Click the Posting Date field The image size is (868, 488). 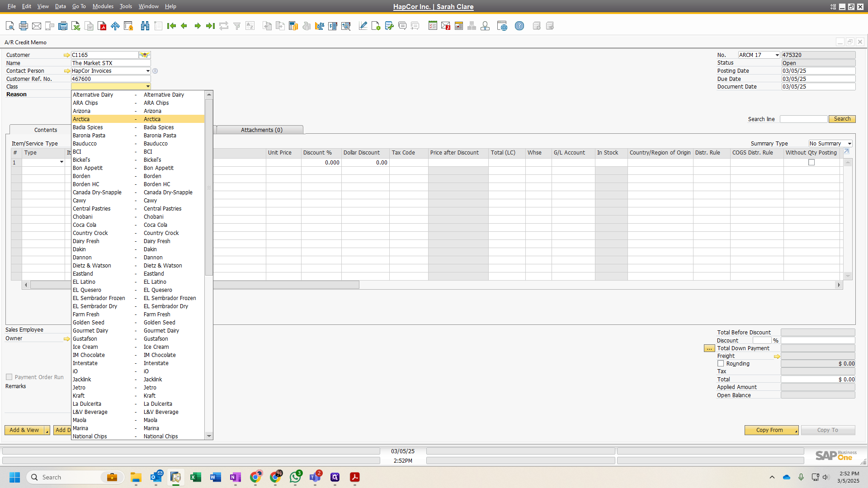click(x=818, y=71)
